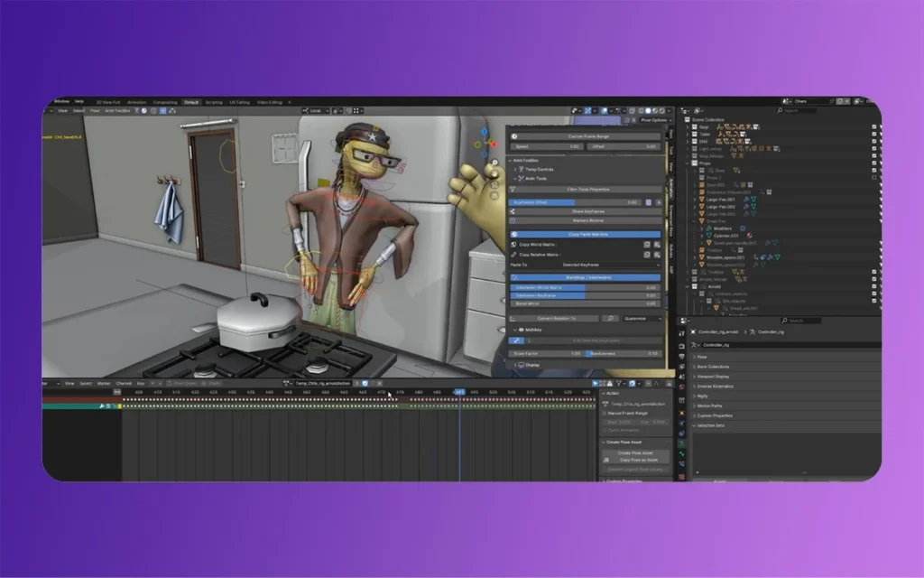Open the Render tab icon in Properties
Viewport: 924px width, 578px height.
(682, 346)
